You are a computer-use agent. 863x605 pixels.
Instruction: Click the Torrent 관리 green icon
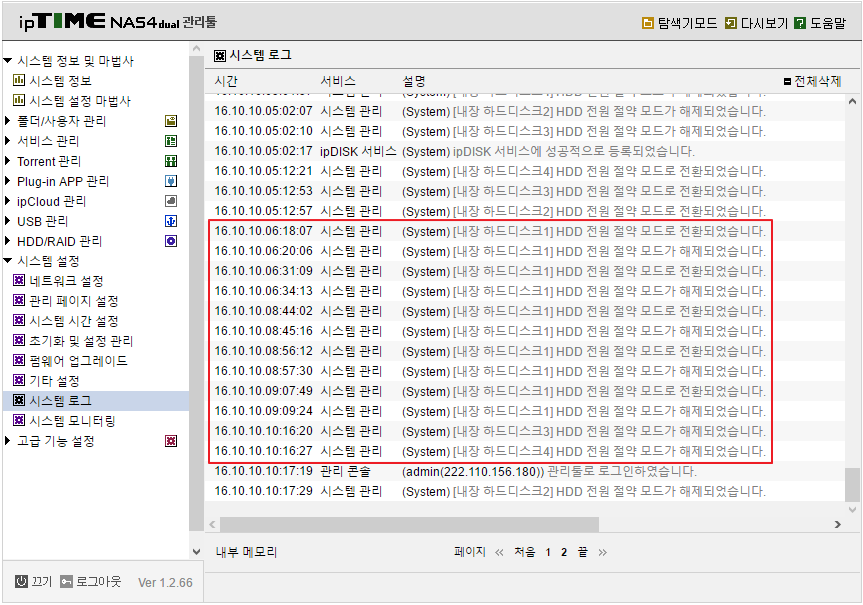(171, 161)
